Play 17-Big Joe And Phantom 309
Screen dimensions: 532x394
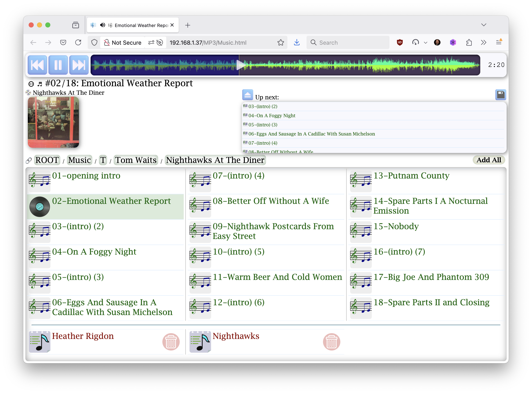click(x=431, y=277)
